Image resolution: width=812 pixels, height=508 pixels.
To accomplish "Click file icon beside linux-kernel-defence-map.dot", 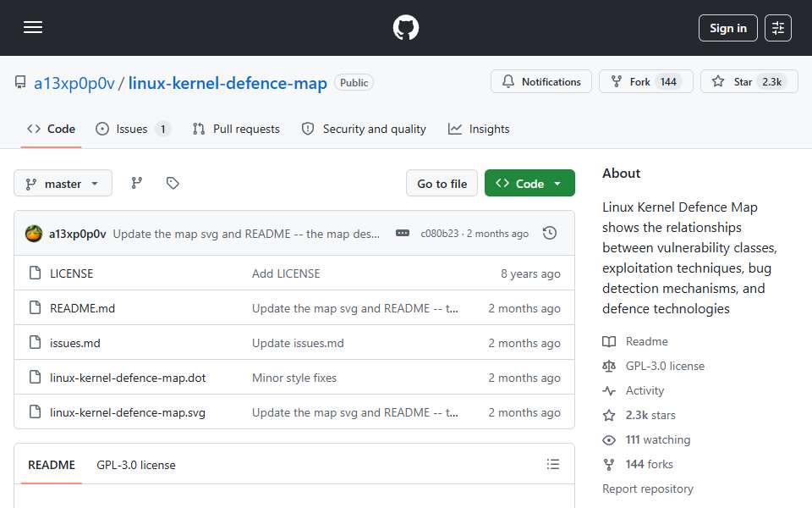I will 35,377.
